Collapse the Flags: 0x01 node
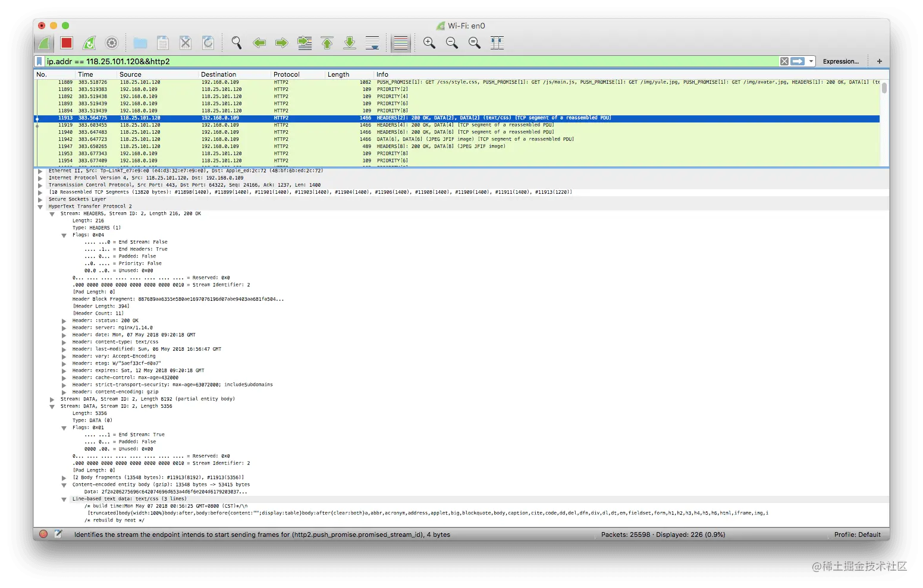 click(64, 428)
